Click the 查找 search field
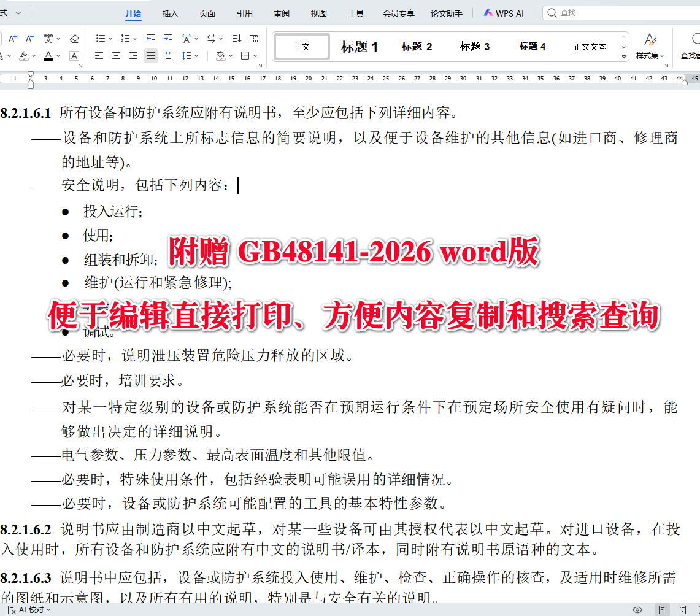Image resolution: width=700 pixels, height=616 pixels. 621,13
